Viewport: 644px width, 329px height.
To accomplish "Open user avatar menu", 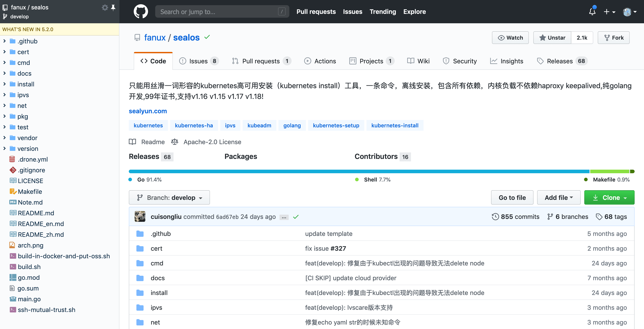I will [629, 12].
